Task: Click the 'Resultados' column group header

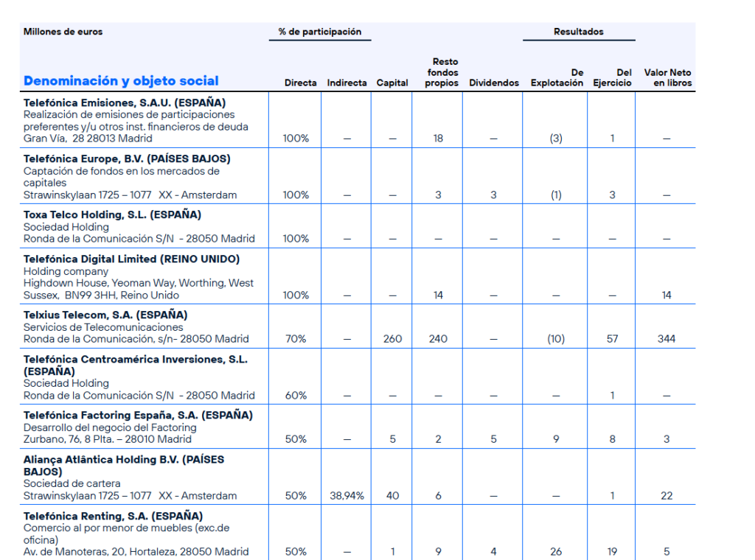Action: 578,32
